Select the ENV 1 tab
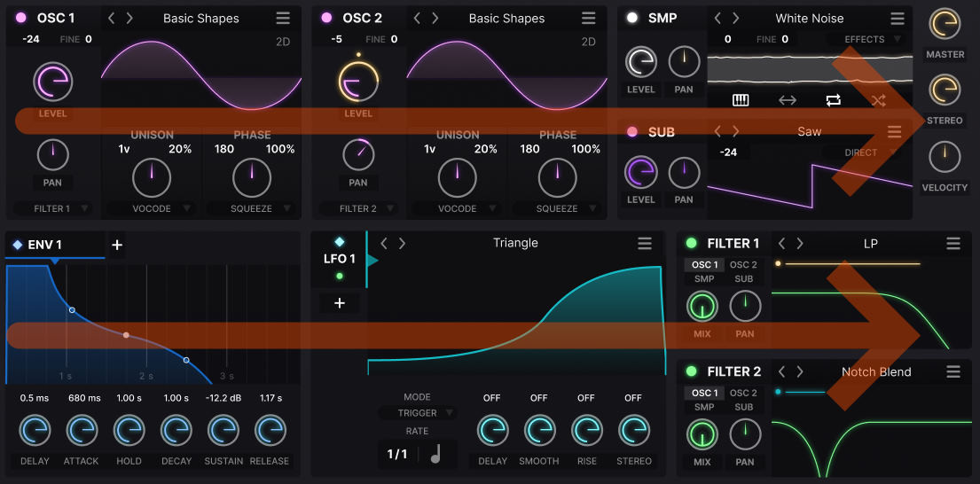 pos(39,246)
